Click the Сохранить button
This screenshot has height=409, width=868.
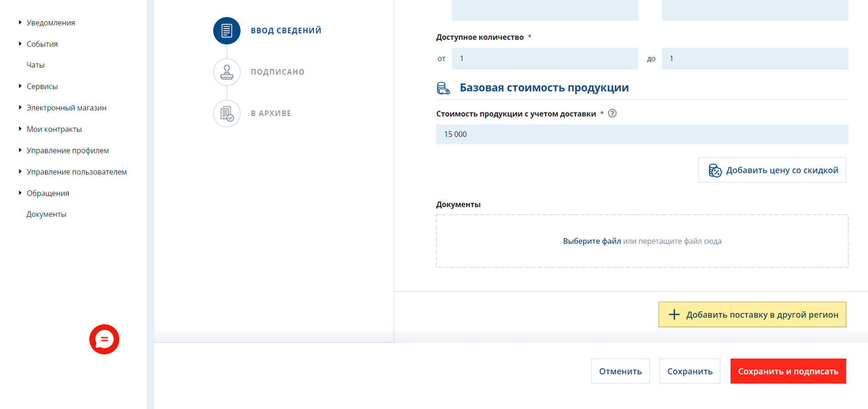[x=690, y=371]
